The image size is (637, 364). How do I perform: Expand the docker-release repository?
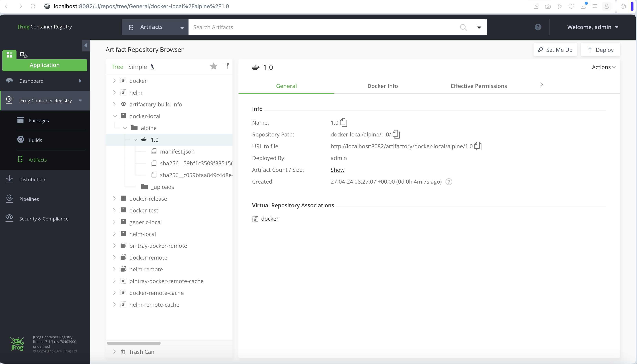click(x=114, y=198)
